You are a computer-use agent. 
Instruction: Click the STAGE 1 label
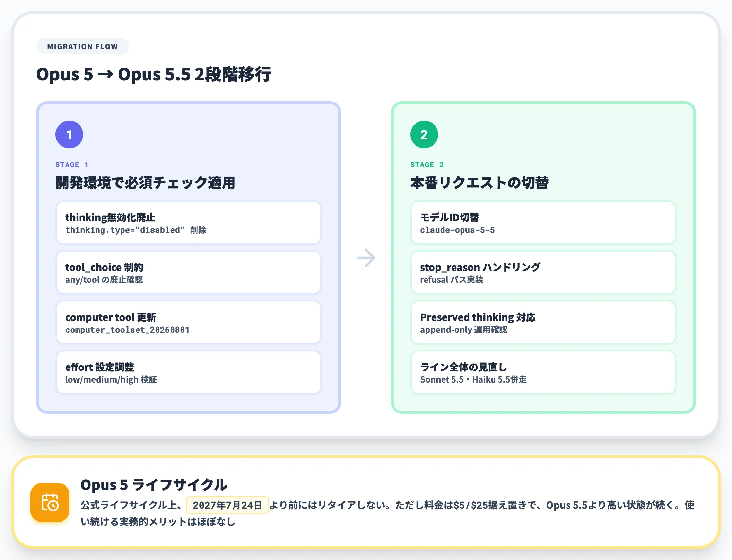72,165
